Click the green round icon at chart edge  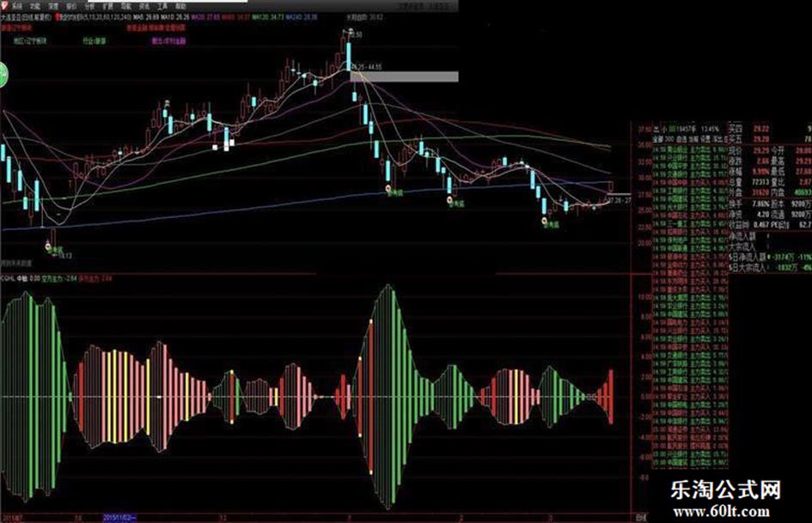(3, 75)
